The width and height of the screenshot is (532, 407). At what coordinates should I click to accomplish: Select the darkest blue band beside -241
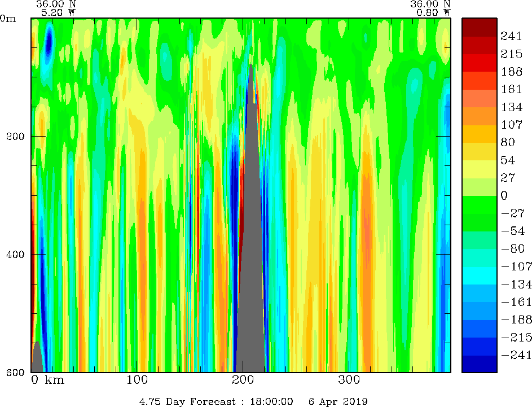pos(480,364)
